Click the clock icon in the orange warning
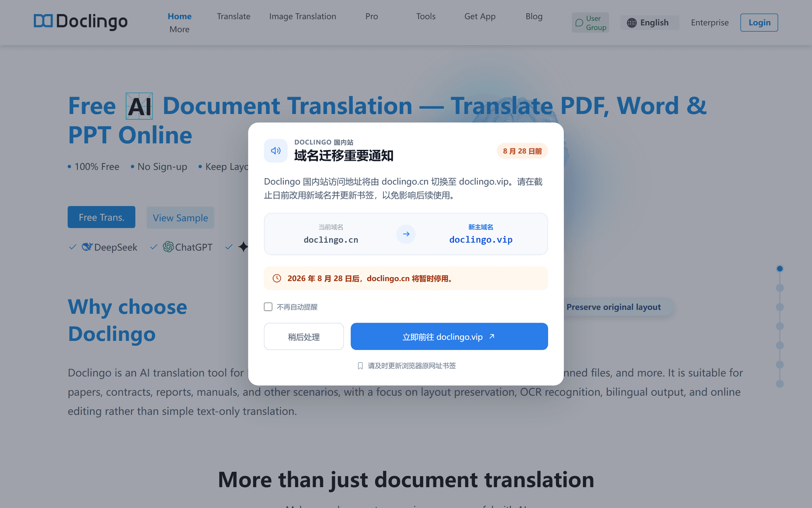The width and height of the screenshot is (812, 508). pyautogui.click(x=277, y=278)
